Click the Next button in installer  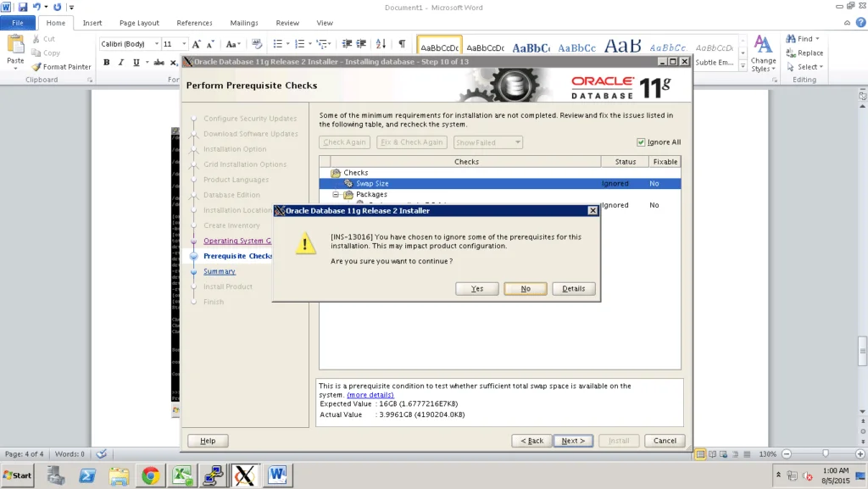coord(573,441)
